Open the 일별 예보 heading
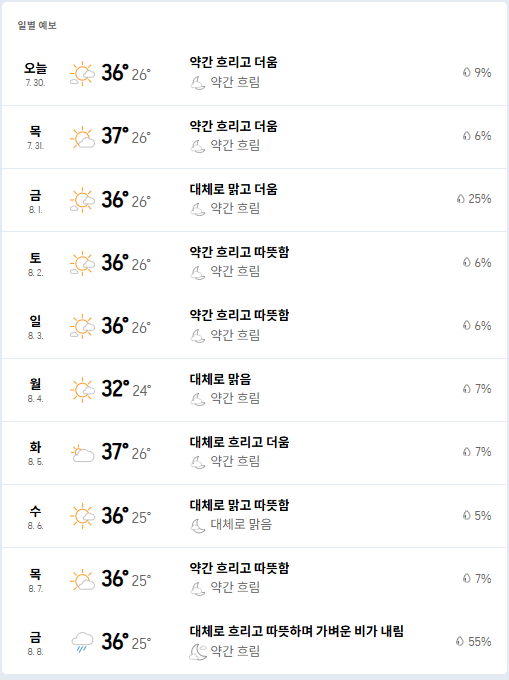Viewport: 509px width, 680px height. coord(37,26)
